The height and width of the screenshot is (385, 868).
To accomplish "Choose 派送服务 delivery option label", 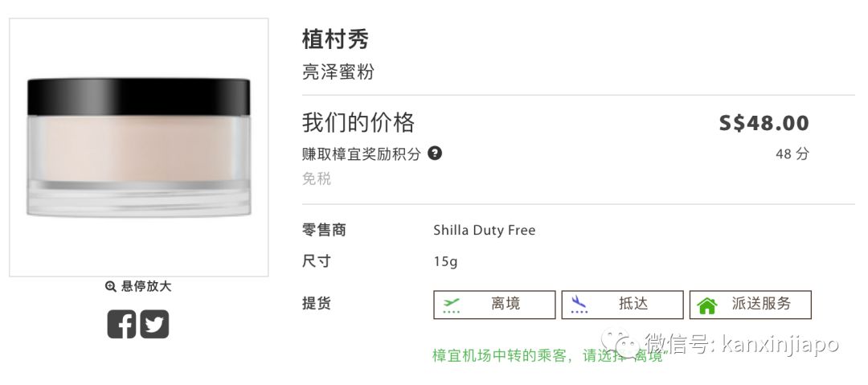I will click(761, 304).
